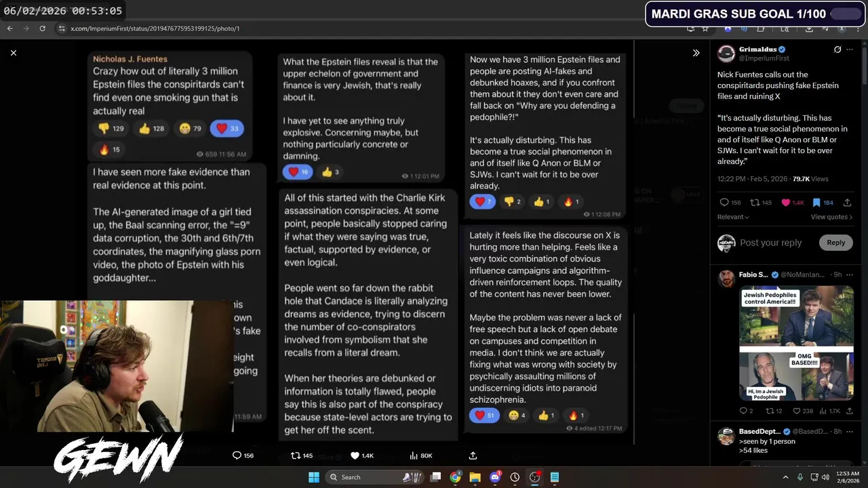Open the Grok icon on Grimaldus post
This screenshot has height=488, width=868.
[x=837, y=49]
